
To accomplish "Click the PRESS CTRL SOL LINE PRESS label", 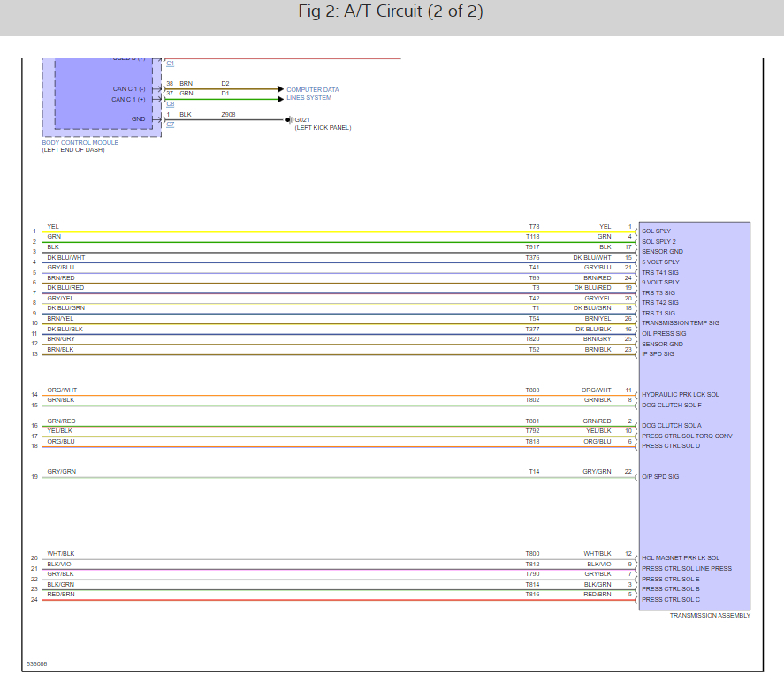I will coord(687,569).
